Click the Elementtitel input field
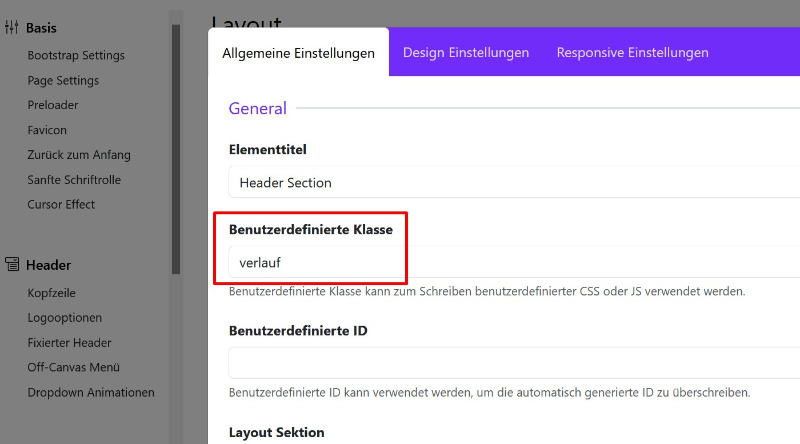Image resolution: width=800 pixels, height=444 pixels. click(514, 182)
